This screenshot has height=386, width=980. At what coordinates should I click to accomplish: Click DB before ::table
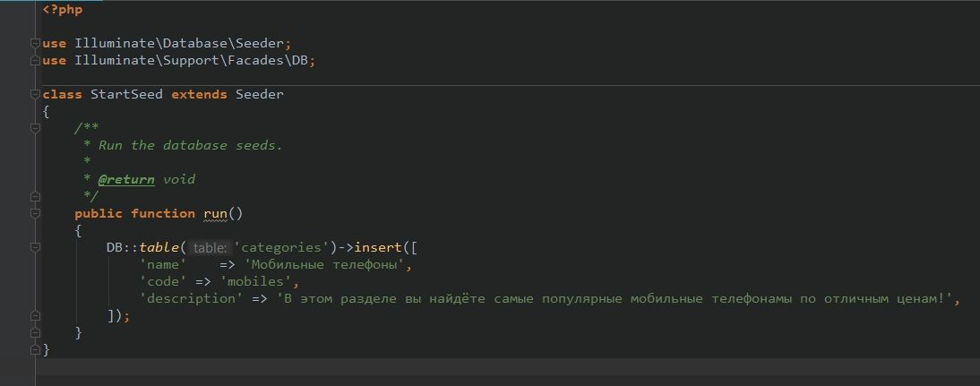tap(115, 247)
